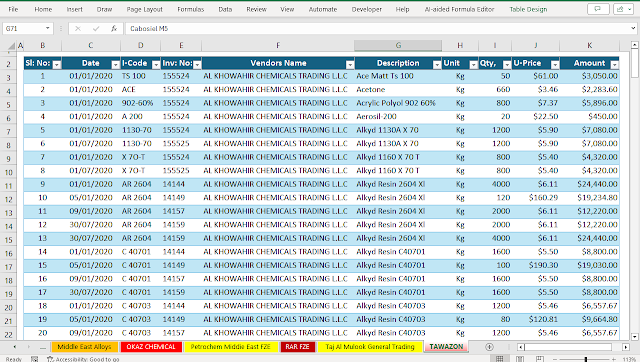This screenshot has height=362, width=640.
Task: Select the TAWAZON sheet tab
Action: (x=446, y=346)
